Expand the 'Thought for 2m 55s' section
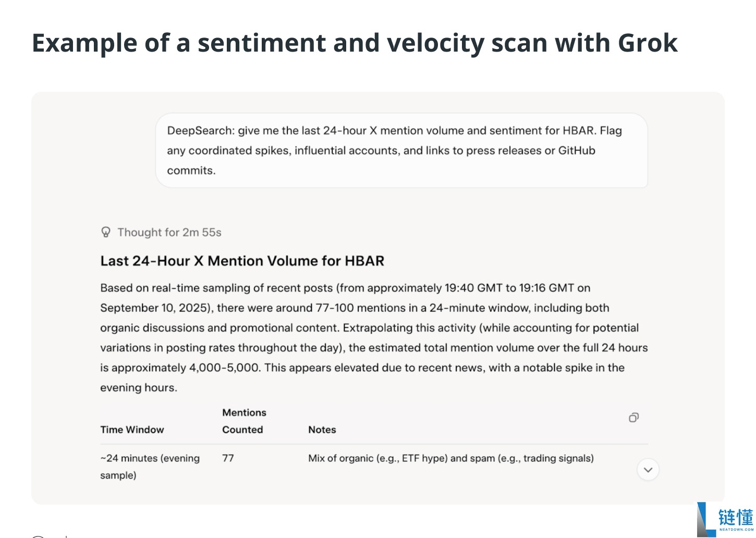This screenshot has height=538, width=756. pos(161,233)
